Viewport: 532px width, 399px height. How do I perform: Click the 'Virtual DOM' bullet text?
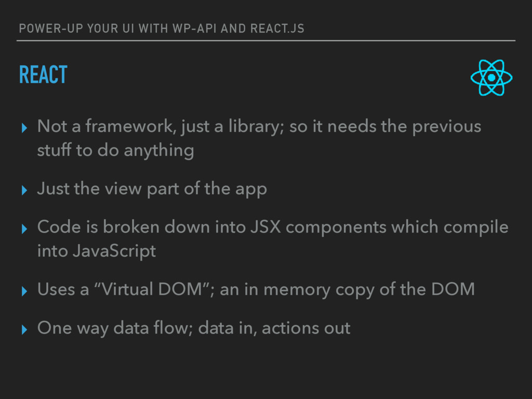tap(256, 289)
